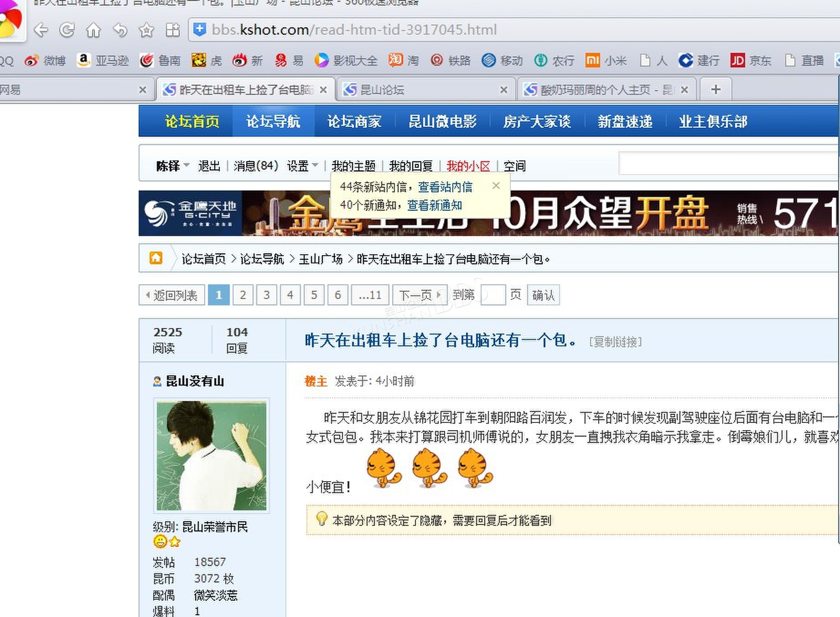Screen dimensions: 840x617
Task: Click the page number input field
Action: [x=493, y=295]
